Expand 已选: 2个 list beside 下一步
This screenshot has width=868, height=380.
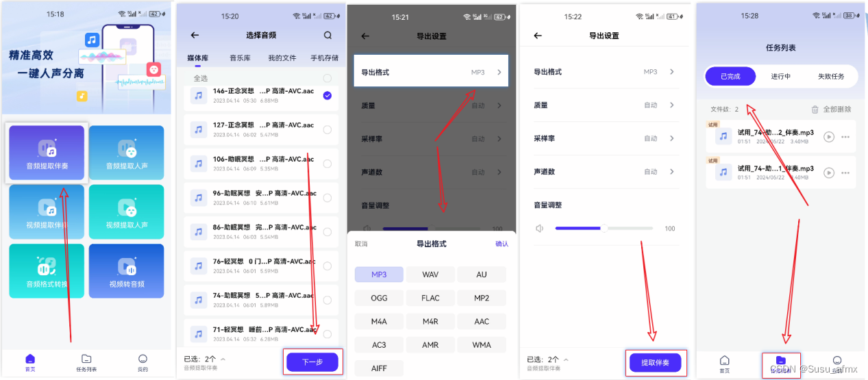(x=223, y=359)
